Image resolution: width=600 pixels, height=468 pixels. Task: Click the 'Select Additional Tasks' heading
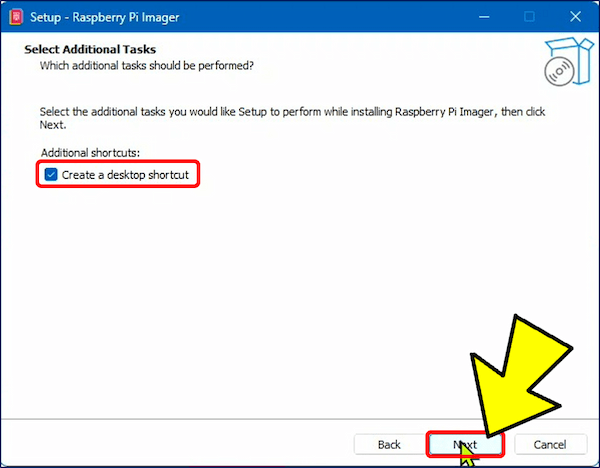90,49
